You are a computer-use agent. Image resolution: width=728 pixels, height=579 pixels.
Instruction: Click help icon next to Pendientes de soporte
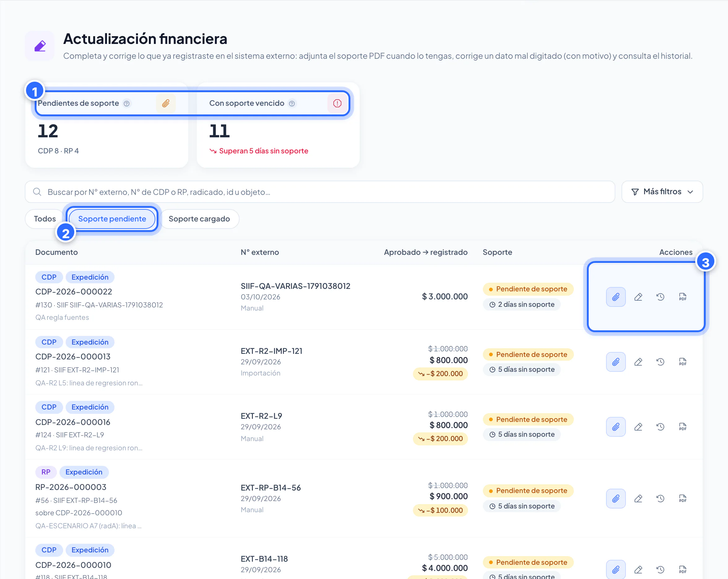126,104
